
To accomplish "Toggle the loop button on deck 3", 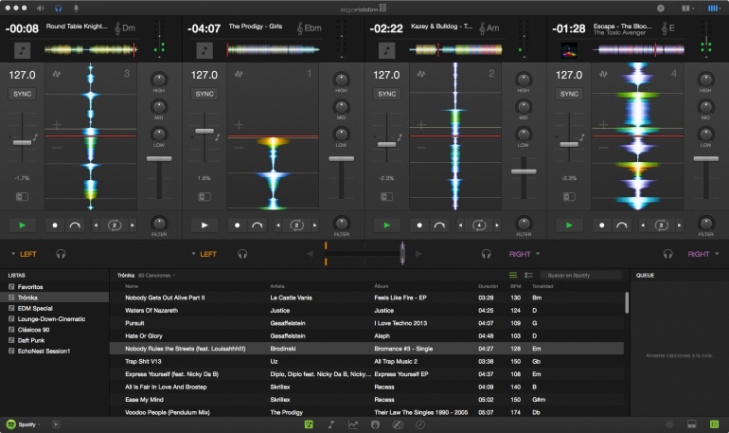I will coord(114,225).
